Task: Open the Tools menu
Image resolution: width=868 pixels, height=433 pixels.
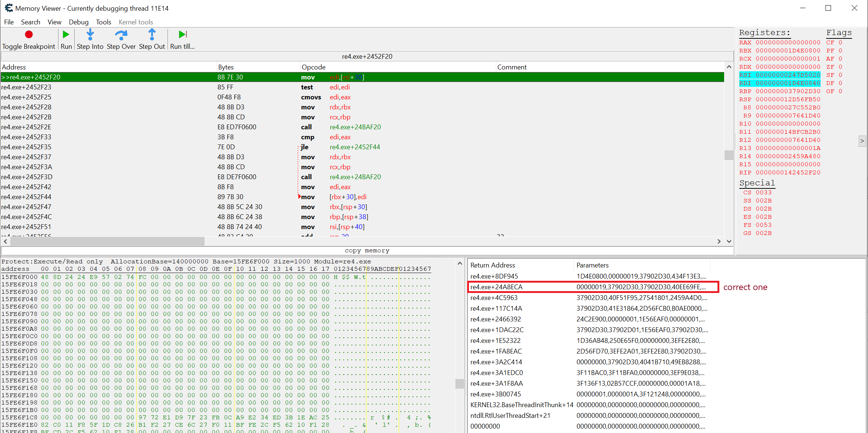Action: (x=104, y=22)
